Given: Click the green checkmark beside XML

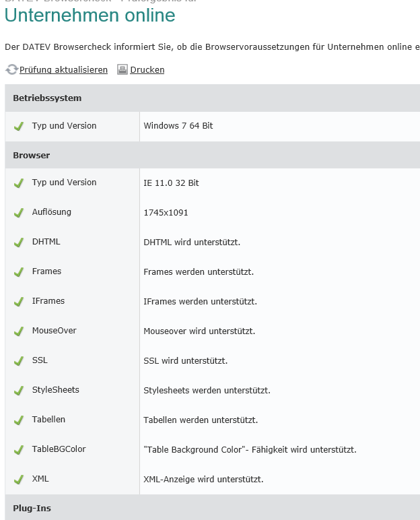Looking at the screenshot, I should coord(19,480).
